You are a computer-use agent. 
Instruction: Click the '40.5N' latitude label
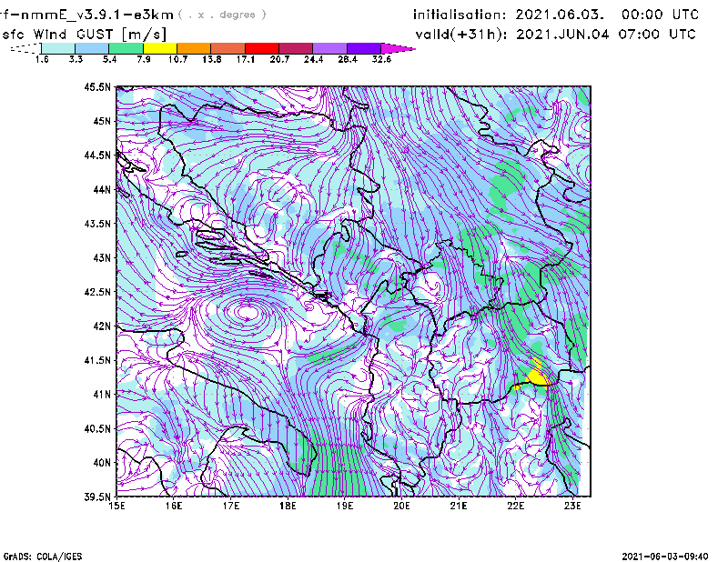coord(97,428)
